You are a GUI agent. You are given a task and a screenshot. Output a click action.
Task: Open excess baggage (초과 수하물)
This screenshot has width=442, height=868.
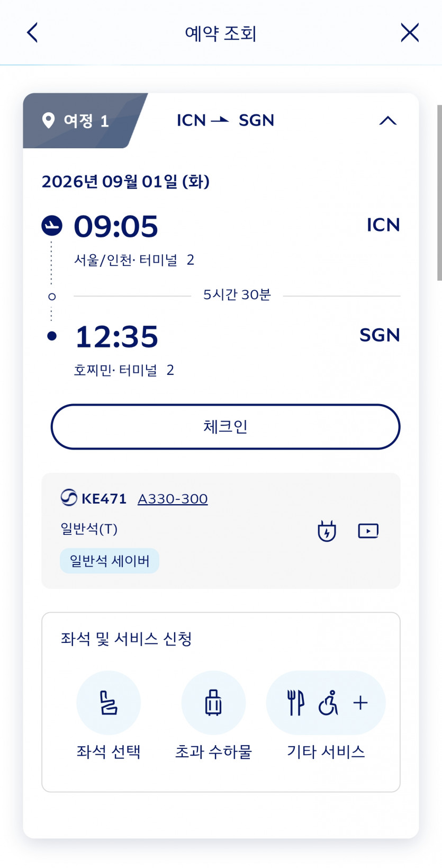point(213,703)
